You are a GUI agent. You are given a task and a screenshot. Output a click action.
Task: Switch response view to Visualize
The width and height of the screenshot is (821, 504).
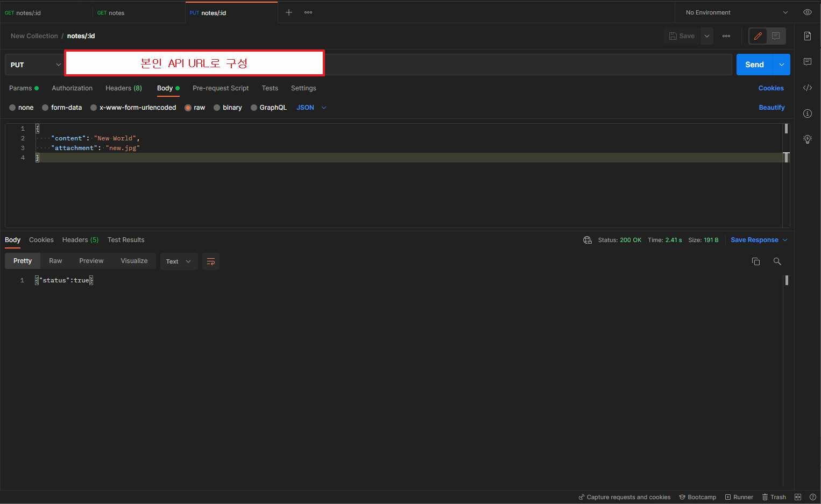click(134, 261)
